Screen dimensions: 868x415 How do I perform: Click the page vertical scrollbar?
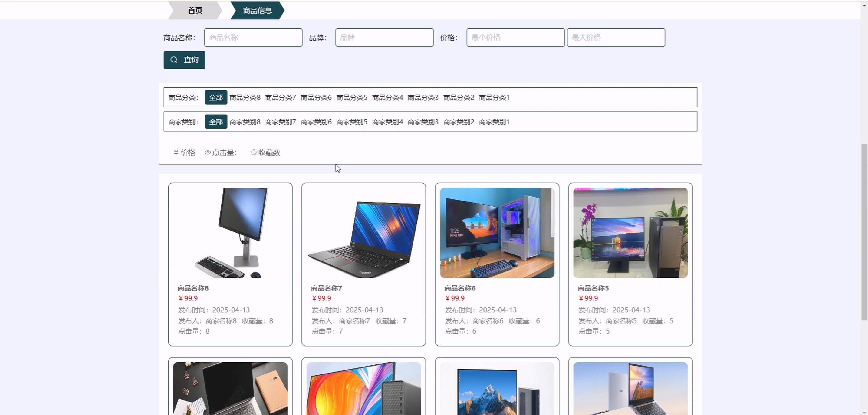(x=864, y=232)
